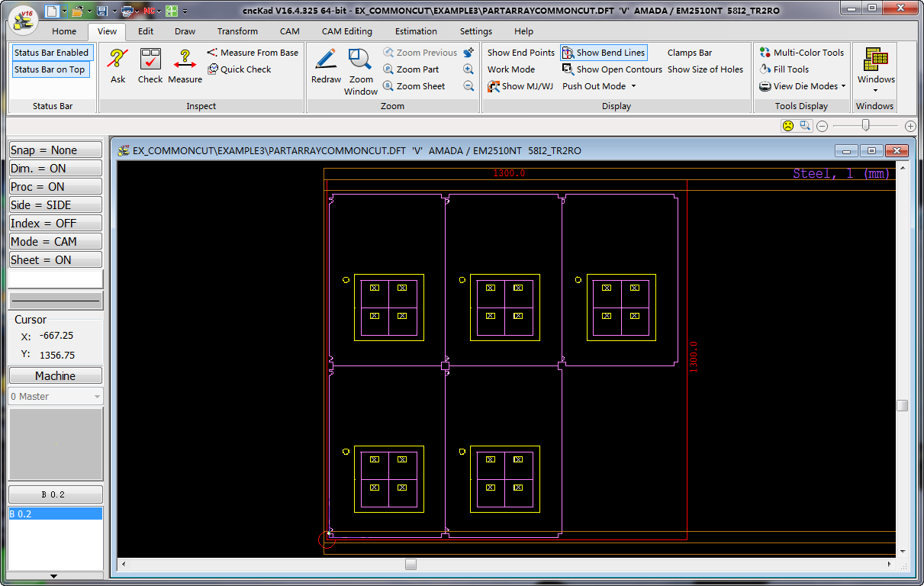Switch to the Transform tab
924x586 pixels.
point(237,31)
